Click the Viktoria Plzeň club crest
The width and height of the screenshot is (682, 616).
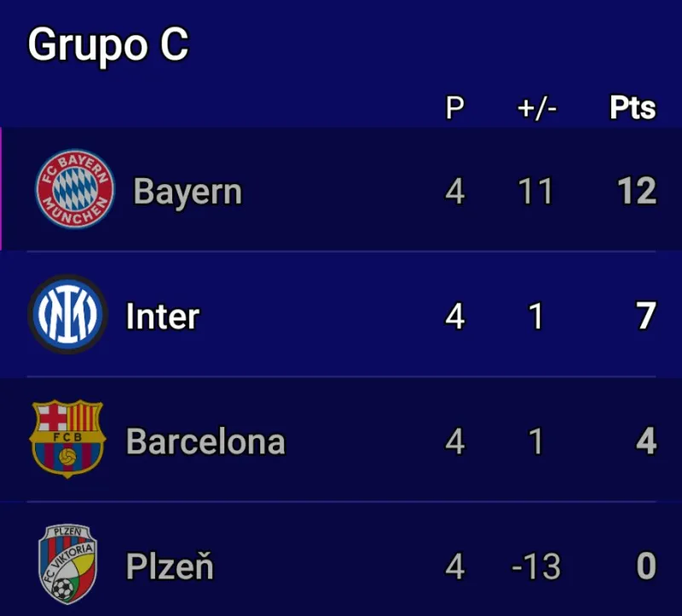[67, 565]
